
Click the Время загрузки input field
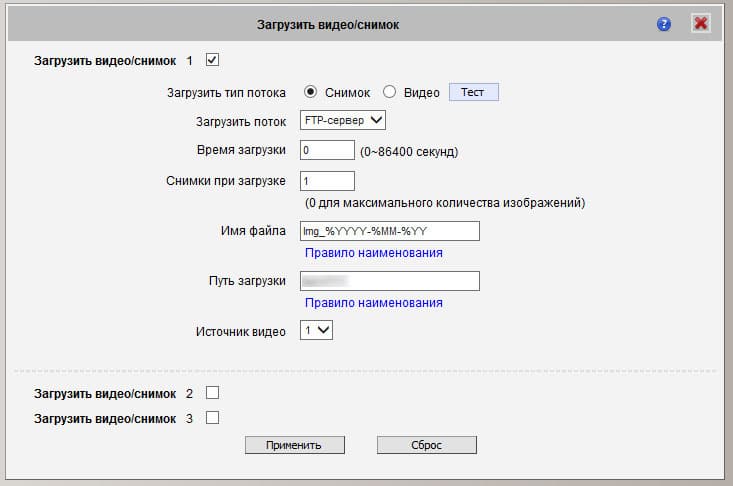pos(327,151)
